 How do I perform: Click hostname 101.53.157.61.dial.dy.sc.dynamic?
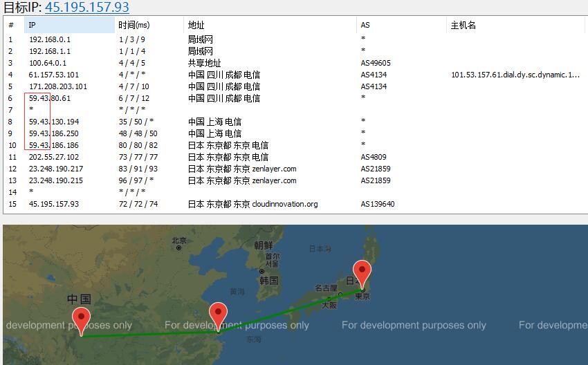pyautogui.click(x=515, y=75)
